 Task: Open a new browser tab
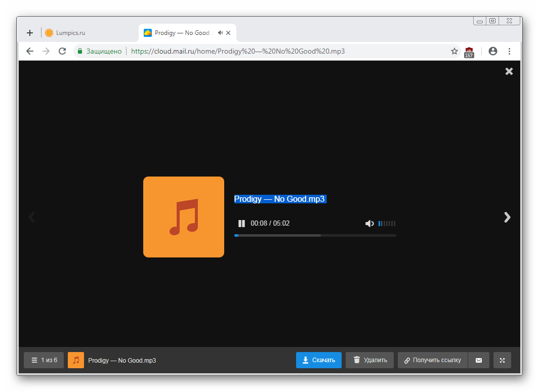coord(30,33)
